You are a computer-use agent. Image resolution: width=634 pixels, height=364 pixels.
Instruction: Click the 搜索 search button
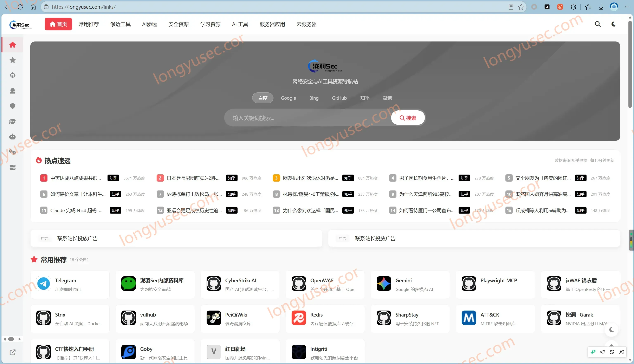[x=408, y=117]
